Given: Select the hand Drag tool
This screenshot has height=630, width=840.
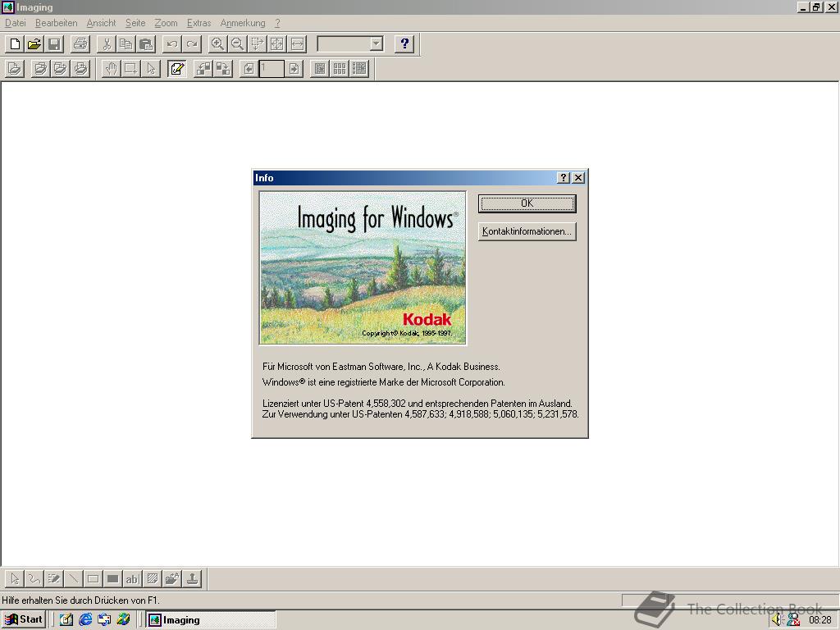Looking at the screenshot, I should [111, 69].
